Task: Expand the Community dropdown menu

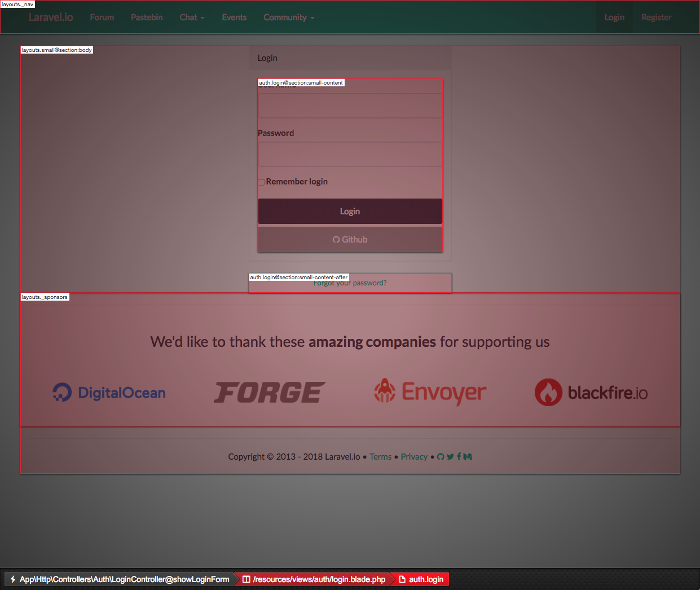Action: tap(289, 17)
